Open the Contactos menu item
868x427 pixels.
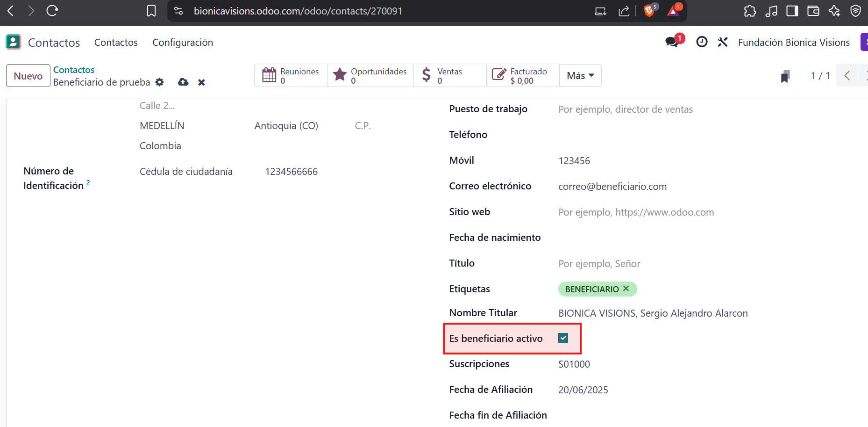[116, 43]
